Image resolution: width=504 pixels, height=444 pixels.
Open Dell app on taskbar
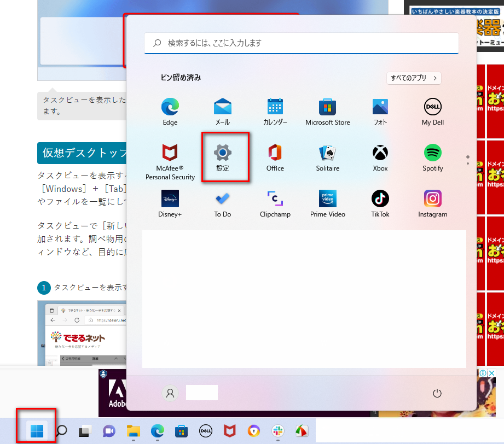click(x=206, y=431)
